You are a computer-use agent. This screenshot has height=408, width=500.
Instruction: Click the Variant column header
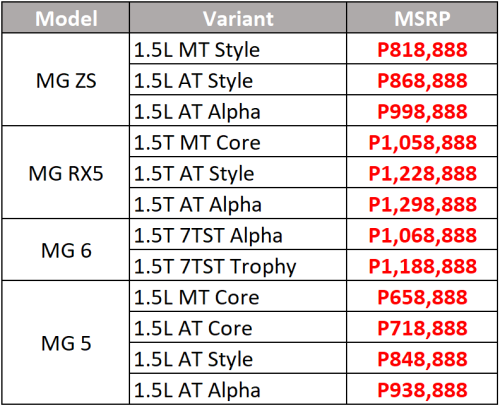point(238,18)
